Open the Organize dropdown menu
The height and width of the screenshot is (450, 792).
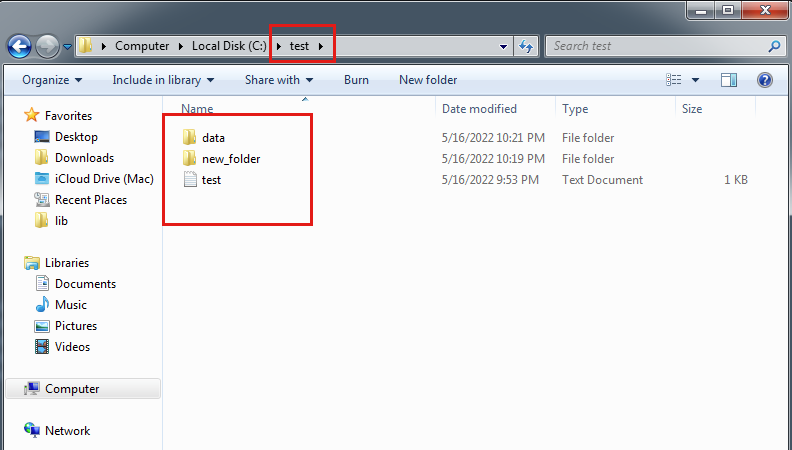coord(52,80)
